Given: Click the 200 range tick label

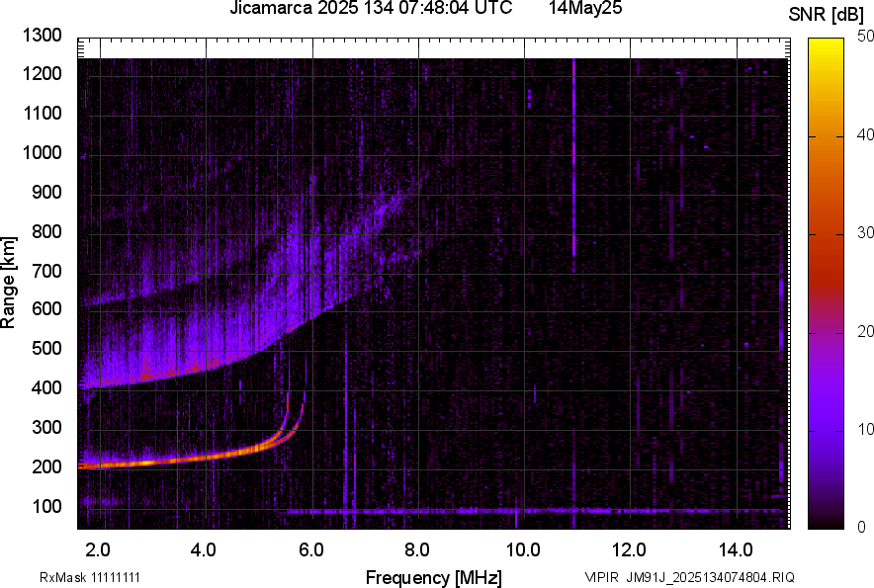Looking at the screenshot, I should (46, 466).
